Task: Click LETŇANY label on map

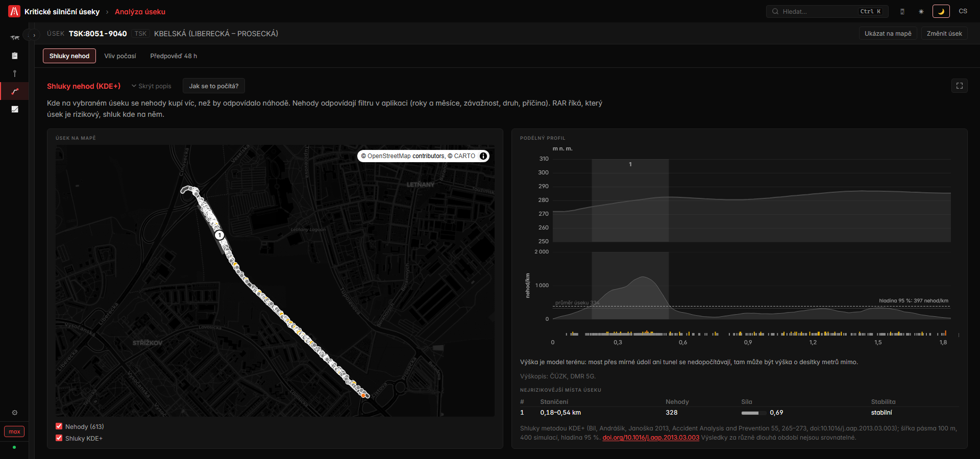Action: tap(421, 185)
